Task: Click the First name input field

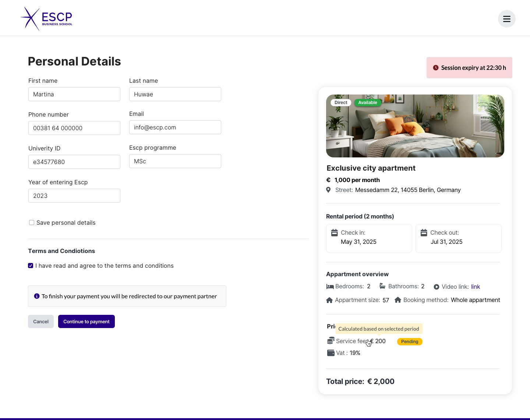Action: pos(74,94)
